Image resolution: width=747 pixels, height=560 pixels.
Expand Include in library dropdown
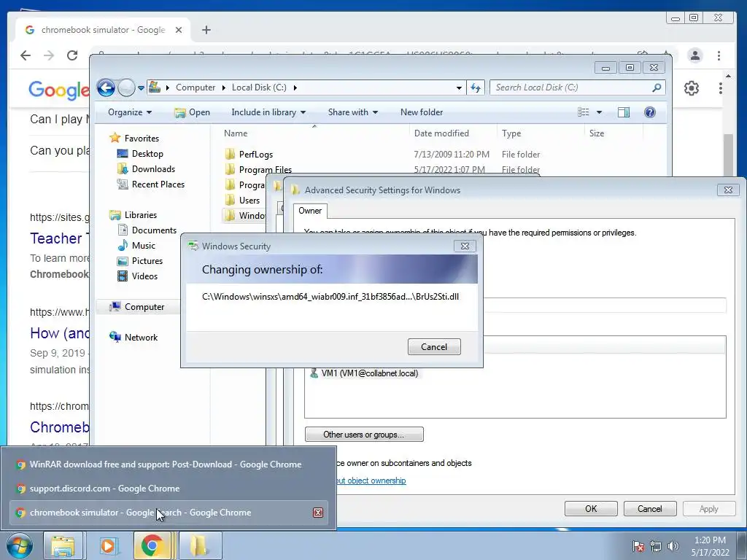click(268, 112)
